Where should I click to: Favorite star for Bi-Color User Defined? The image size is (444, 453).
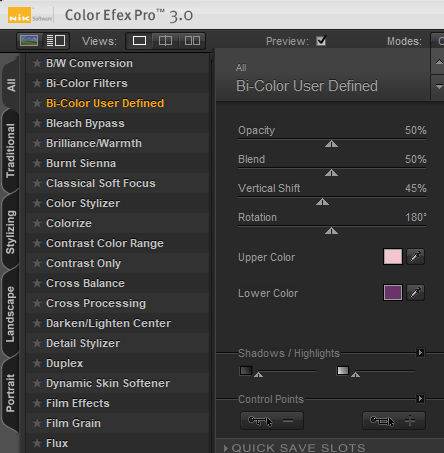tap(37, 103)
